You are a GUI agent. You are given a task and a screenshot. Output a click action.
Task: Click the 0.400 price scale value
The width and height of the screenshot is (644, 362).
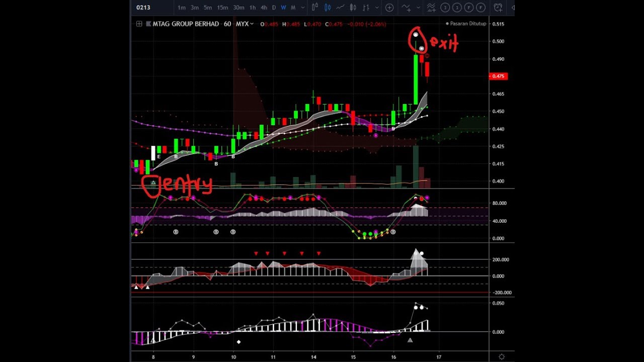pos(498,181)
